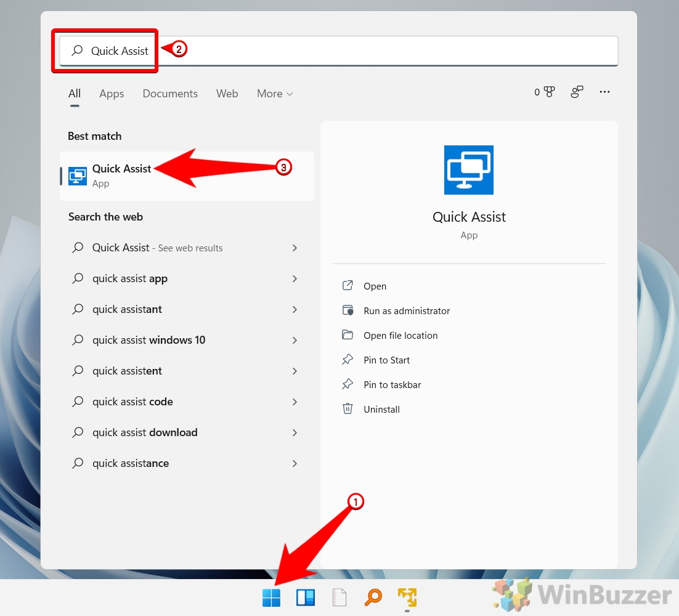Screen dimensions: 679x616
Task: Click the Quick Assist icon in Best match
Action: pos(78,176)
